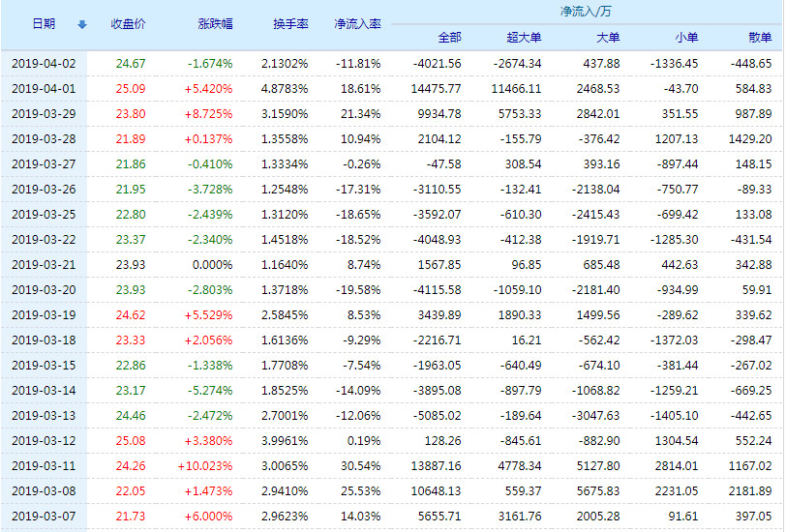Image resolution: width=786 pixels, height=532 pixels.
Task: Sort table by 收盘价 column header
Action: point(128,24)
